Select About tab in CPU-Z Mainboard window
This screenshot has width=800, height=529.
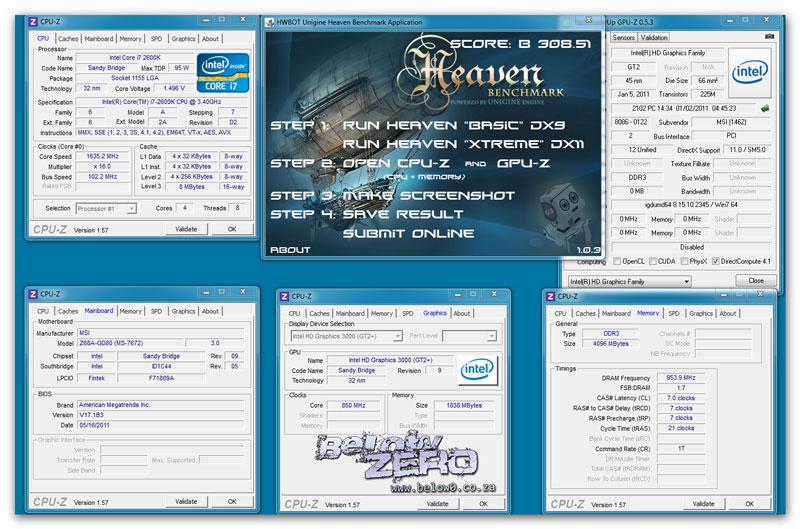(210, 311)
